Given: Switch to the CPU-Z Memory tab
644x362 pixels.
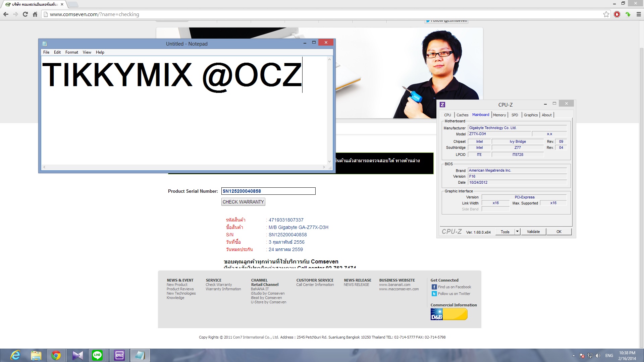Looking at the screenshot, I should (x=499, y=115).
